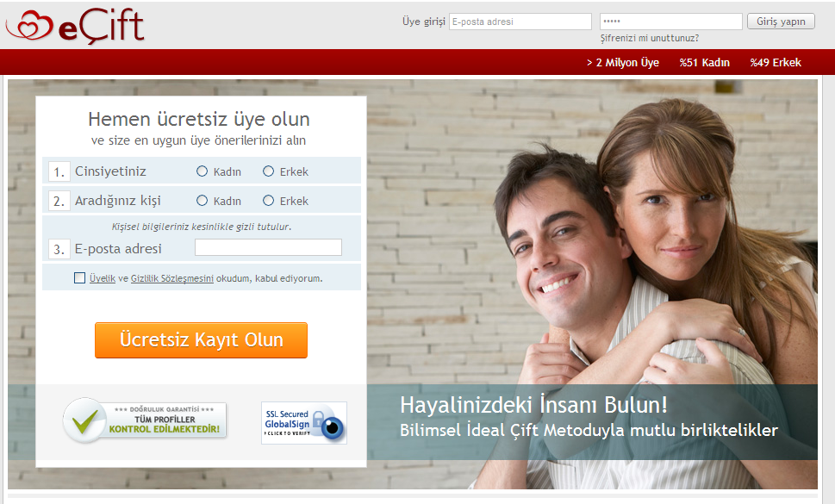Click the Giriş yapın login button
The height and width of the screenshot is (504, 835).
pos(781,22)
